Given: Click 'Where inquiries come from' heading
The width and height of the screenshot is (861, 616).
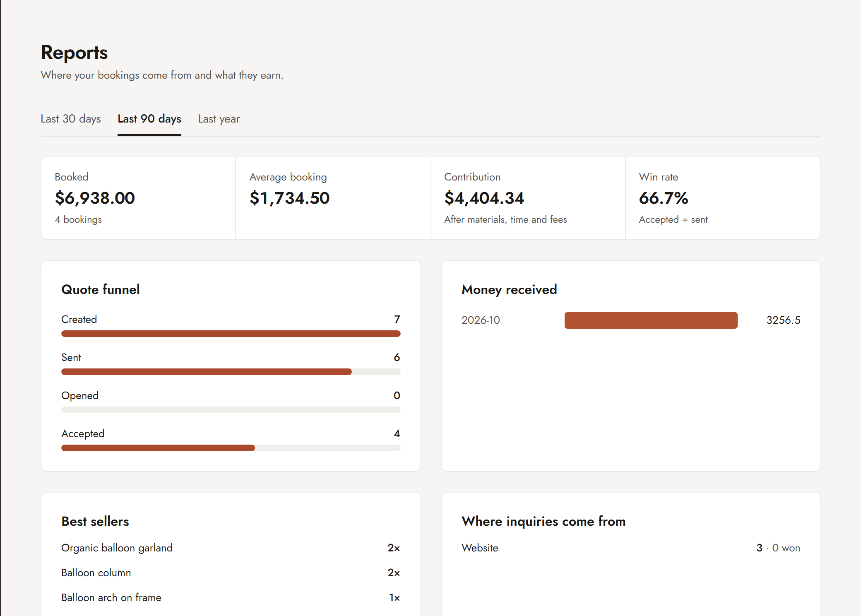Looking at the screenshot, I should tap(544, 521).
